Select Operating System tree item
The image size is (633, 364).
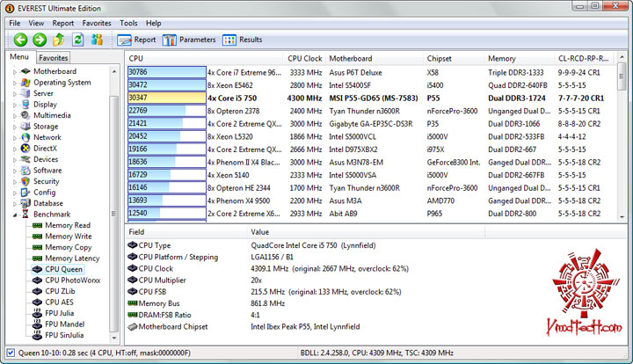pyautogui.click(x=62, y=83)
